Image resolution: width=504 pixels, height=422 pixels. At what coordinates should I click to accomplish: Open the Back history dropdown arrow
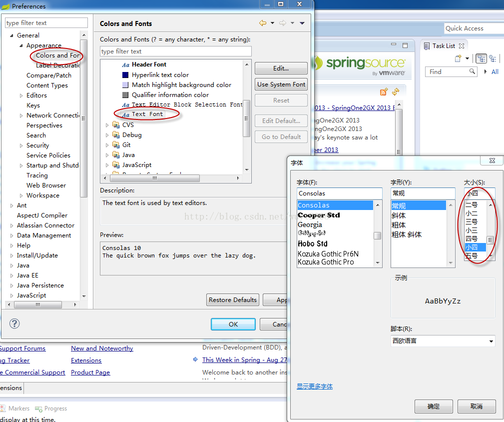tap(272, 23)
